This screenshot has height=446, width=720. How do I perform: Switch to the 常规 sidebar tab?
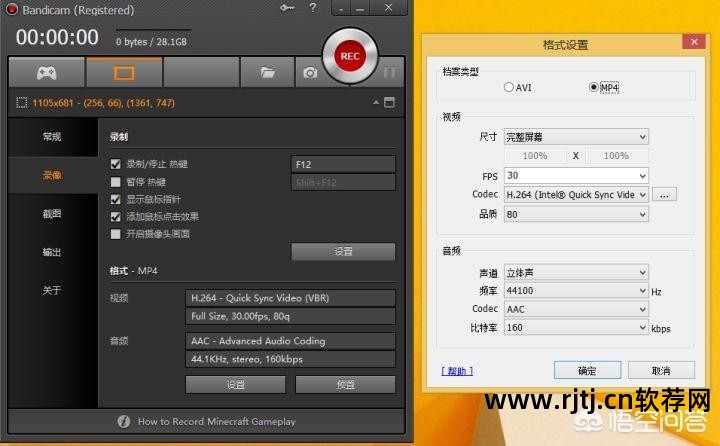(x=52, y=136)
